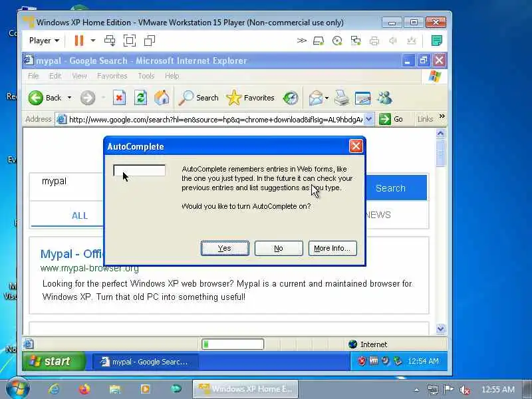Viewport: 532px width, 399px height.
Task: Open the History icon in the IE toolbar
Action: pyautogui.click(x=291, y=98)
